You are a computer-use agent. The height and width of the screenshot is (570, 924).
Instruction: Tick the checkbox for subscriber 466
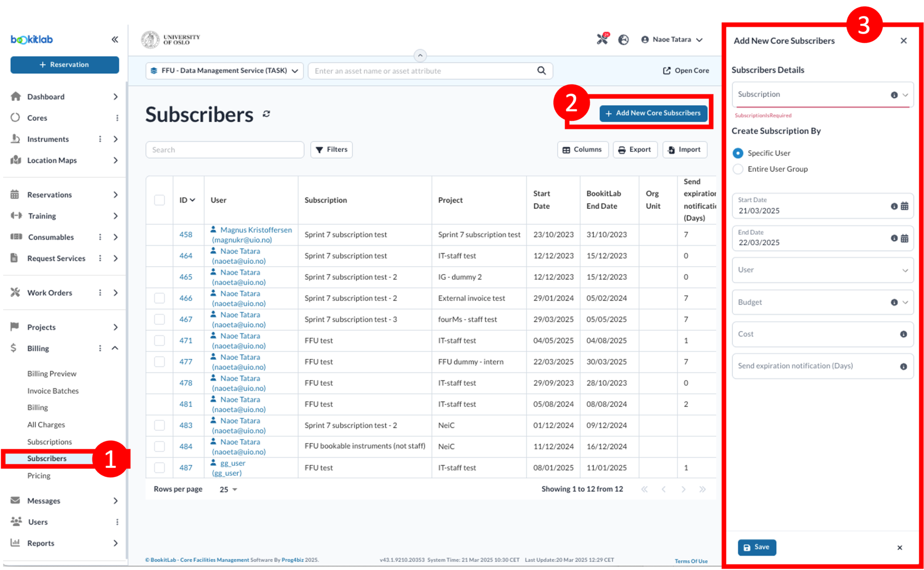[x=159, y=298]
